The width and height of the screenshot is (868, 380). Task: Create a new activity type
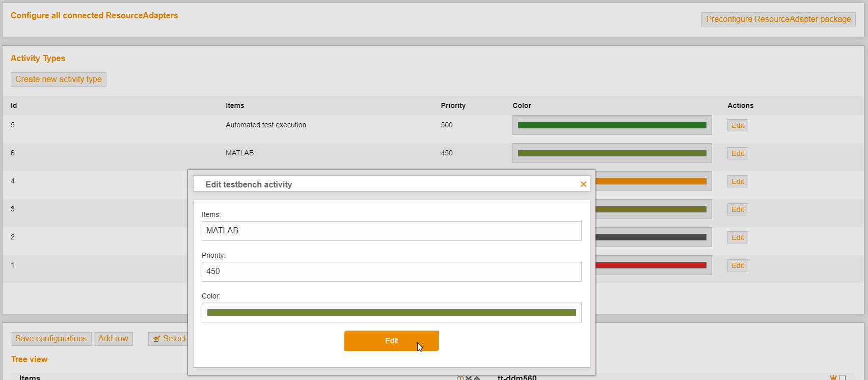pyautogui.click(x=59, y=79)
